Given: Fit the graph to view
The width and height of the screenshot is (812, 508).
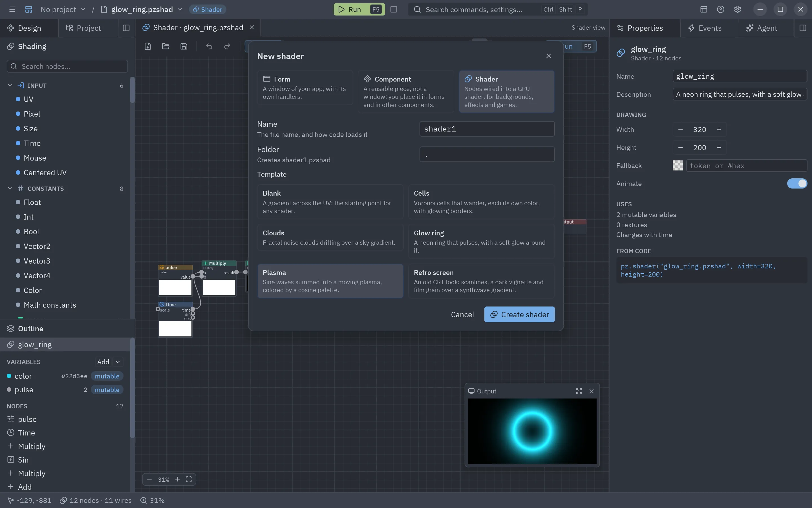Looking at the screenshot, I should pyautogui.click(x=189, y=479).
